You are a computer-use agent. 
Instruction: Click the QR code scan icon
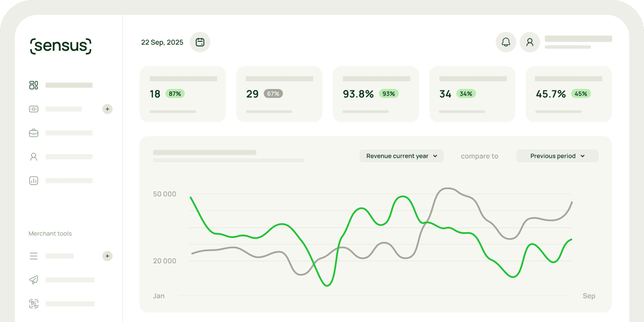pyautogui.click(x=34, y=304)
